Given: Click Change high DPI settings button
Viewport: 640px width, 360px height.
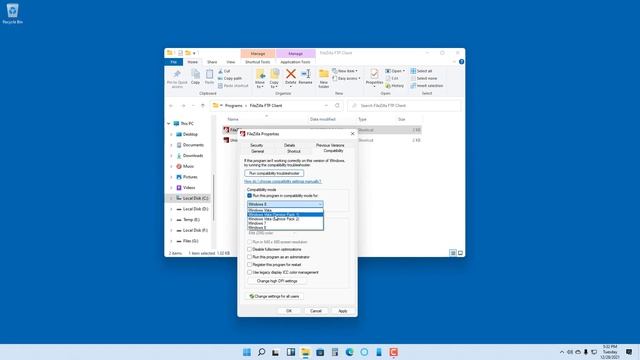Looking at the screenshot, I should (277, 281).
